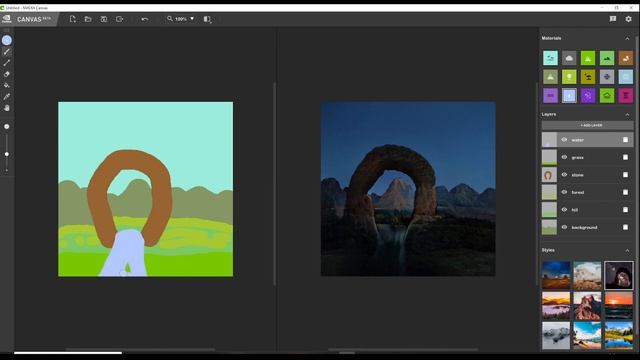Select the grass layer thumbnail

coord(549,157)
